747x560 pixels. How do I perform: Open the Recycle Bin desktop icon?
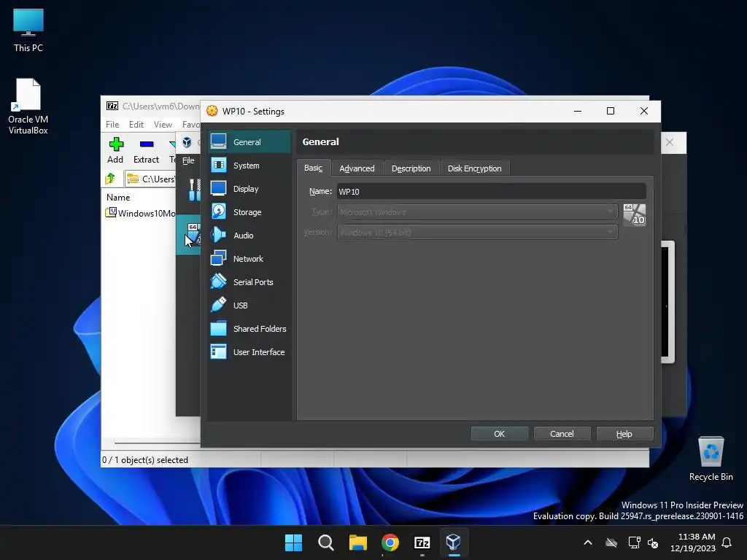coord(711,459)
